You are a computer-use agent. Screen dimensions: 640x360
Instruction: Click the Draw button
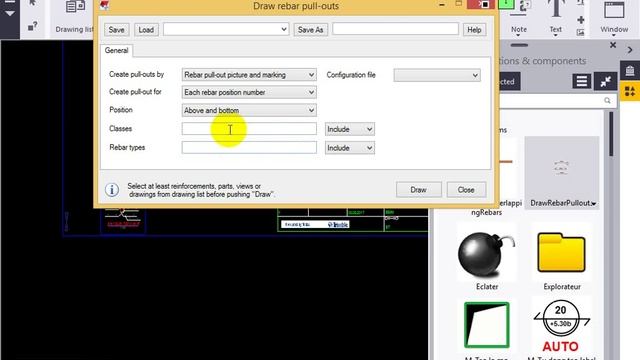click(x=418, y=190)
